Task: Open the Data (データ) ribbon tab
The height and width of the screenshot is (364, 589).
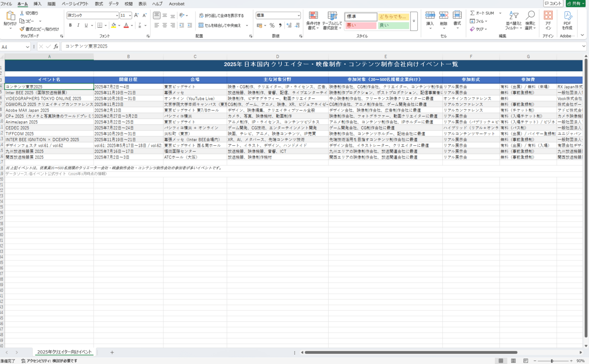Action: coord(113,4)
